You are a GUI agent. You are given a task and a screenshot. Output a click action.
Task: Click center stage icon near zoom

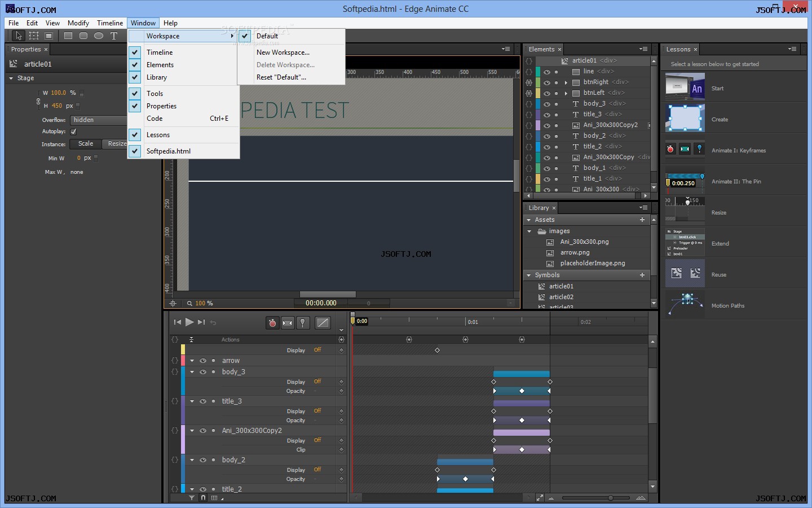click(x=173, y=304)
